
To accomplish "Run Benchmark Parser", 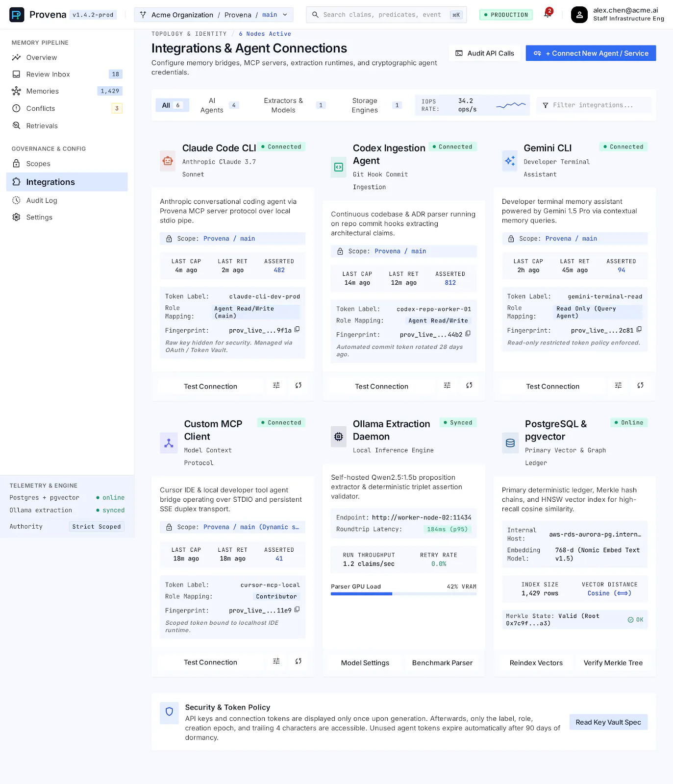I will point(442,662).
